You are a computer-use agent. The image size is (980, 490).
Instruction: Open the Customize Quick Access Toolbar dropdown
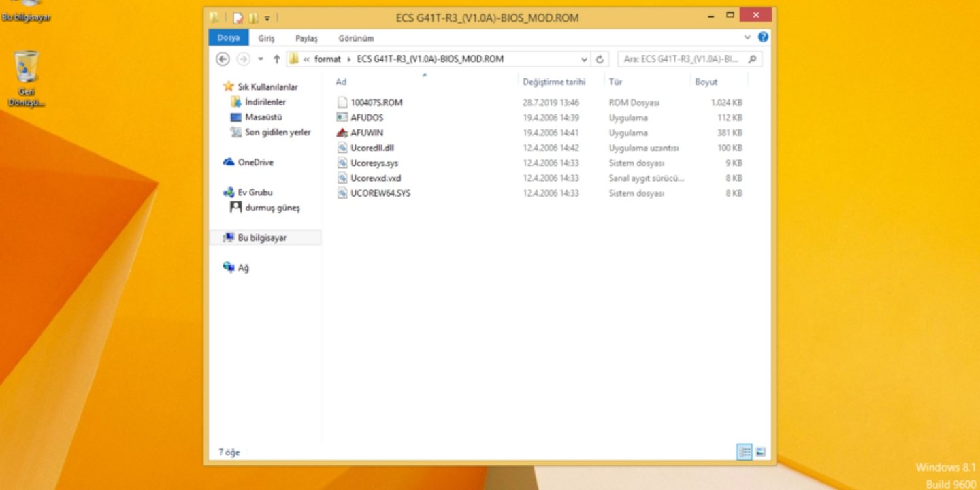click(267, 18)
